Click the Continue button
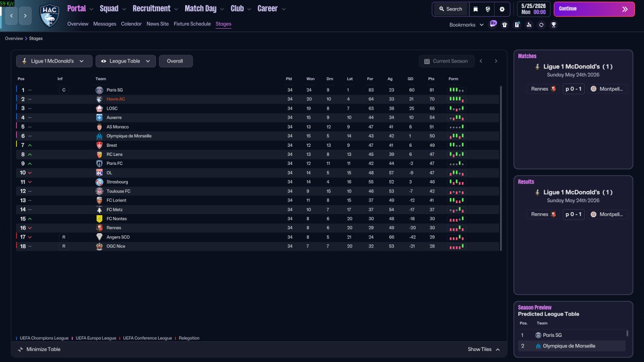Screen dimensions: 644x362 coord(594,9)
